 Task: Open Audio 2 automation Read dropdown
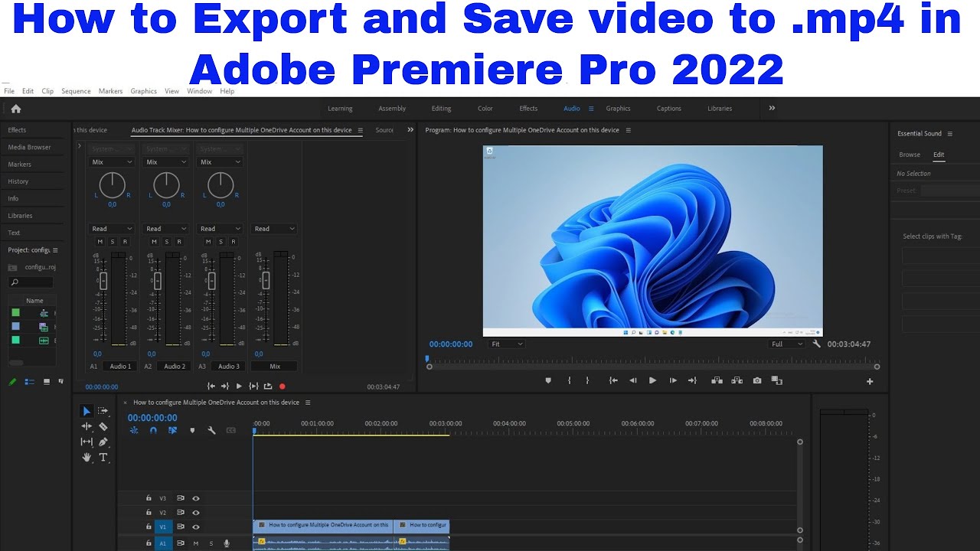(x=166, y=229)
